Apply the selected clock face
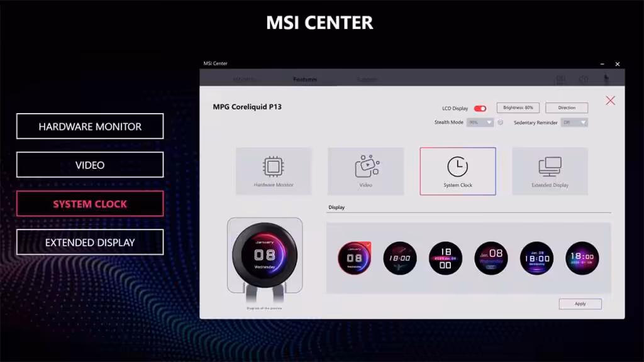The image size is (644, 362). pyautogui.click(x=580, y=304)
